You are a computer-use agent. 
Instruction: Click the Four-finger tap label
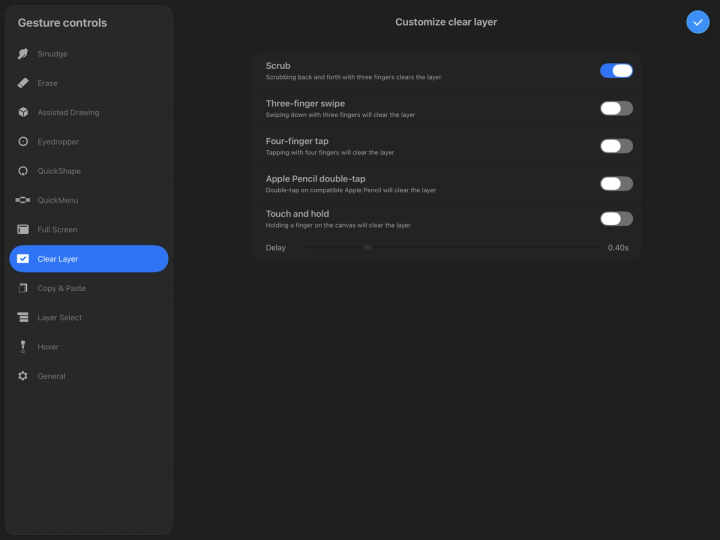click(297, 141)
